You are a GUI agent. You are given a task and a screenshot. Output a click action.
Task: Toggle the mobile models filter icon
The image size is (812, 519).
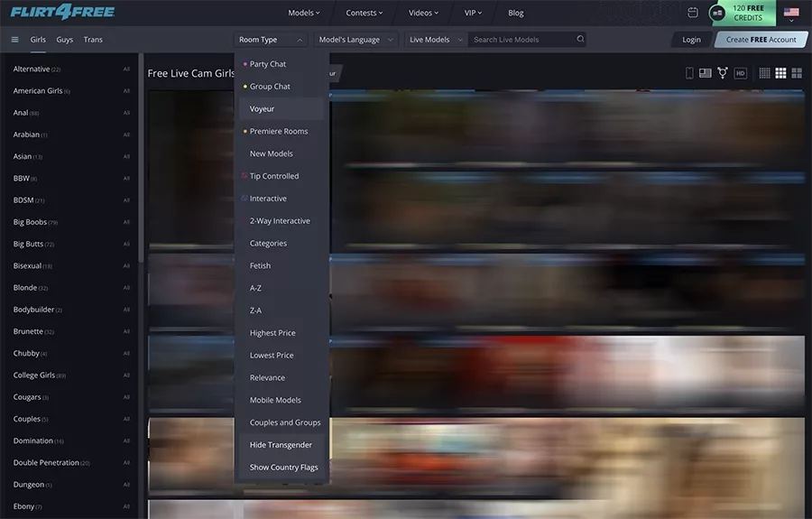click(x=689, y=73)
